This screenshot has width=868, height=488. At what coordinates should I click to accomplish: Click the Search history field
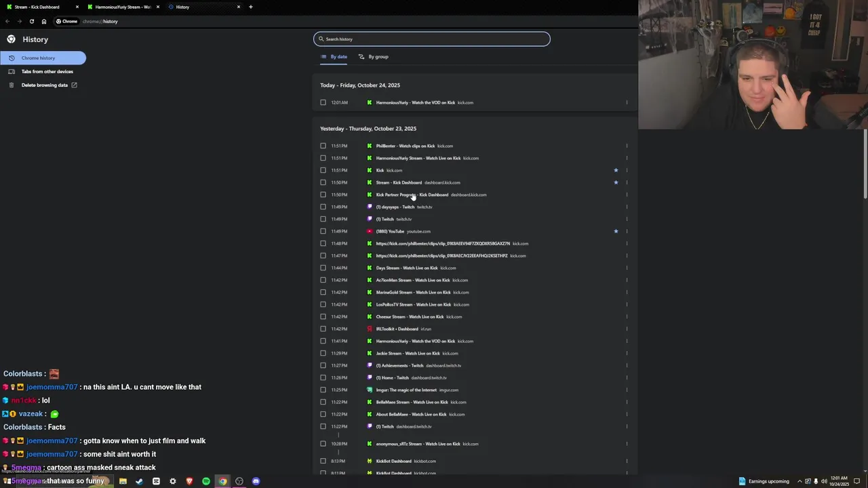[x=432, y=39]
